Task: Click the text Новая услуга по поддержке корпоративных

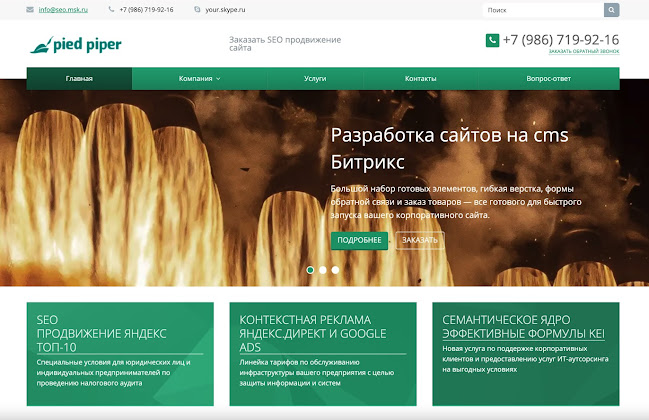Action: tap(525, 359)
